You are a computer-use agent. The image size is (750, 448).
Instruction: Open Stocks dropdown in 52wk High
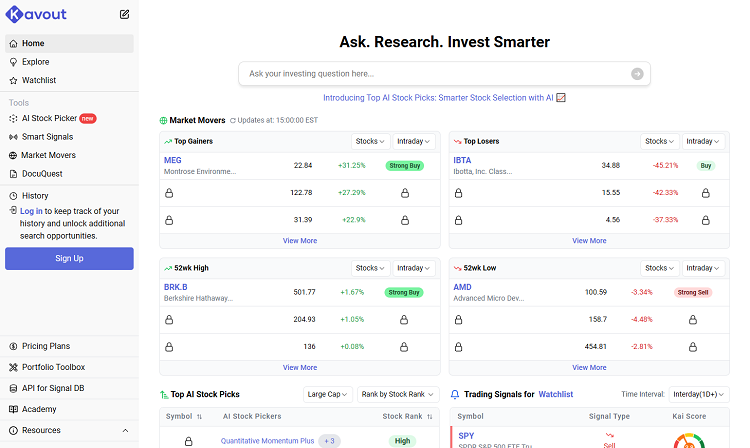tap(370, 268)
